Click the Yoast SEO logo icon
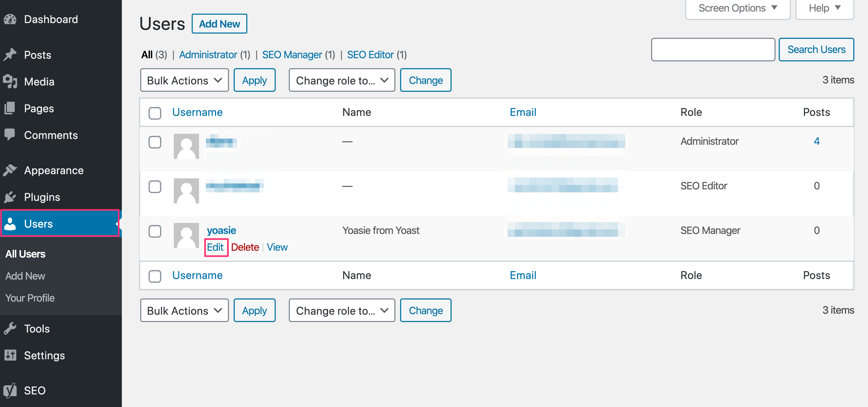The image size is (868, 407). click(x=10, y=390)
